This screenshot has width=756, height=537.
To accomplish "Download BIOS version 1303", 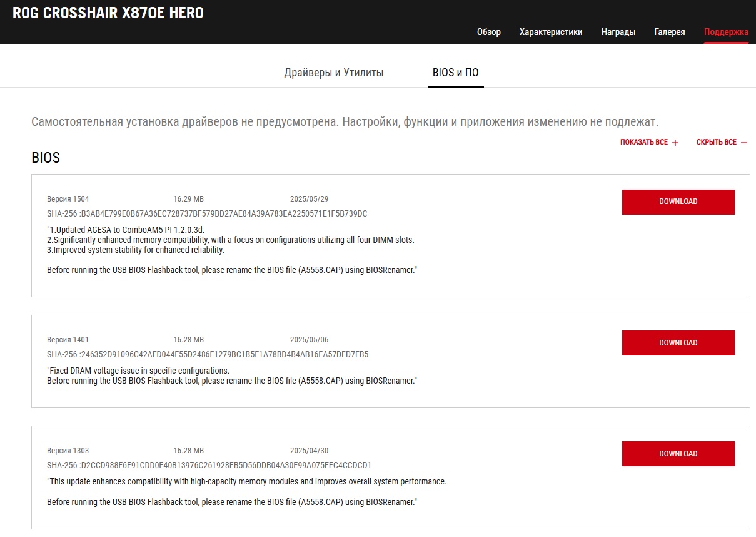I will pos(678,454).
